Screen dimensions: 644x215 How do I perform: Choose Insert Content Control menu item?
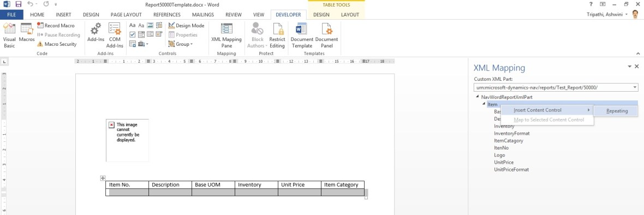pos(547,110)
